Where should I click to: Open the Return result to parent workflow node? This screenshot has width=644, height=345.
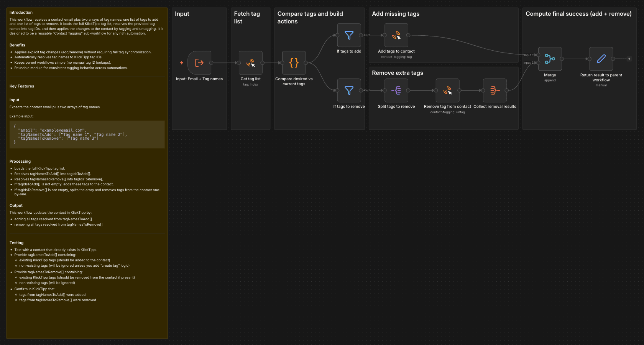[x=601, y=59]
